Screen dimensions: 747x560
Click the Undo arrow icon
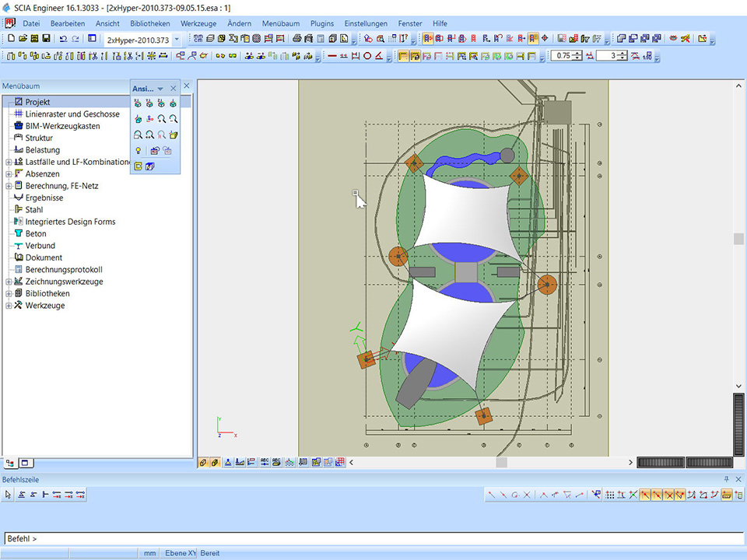tap(63, 38)
